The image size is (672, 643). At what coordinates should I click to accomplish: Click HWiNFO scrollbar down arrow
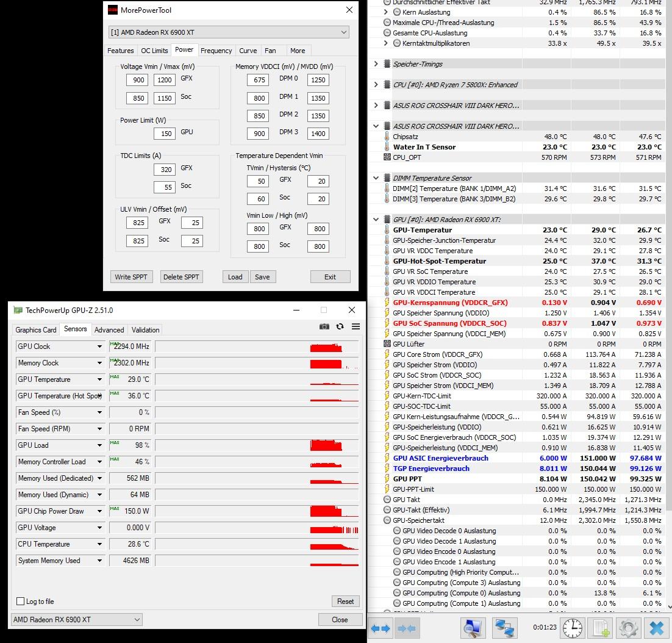(668, 606)
